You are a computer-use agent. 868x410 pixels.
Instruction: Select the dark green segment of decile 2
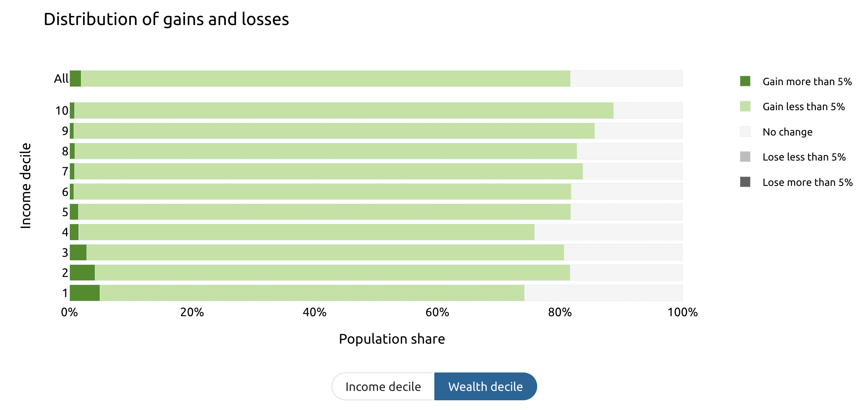coord(82,273)
